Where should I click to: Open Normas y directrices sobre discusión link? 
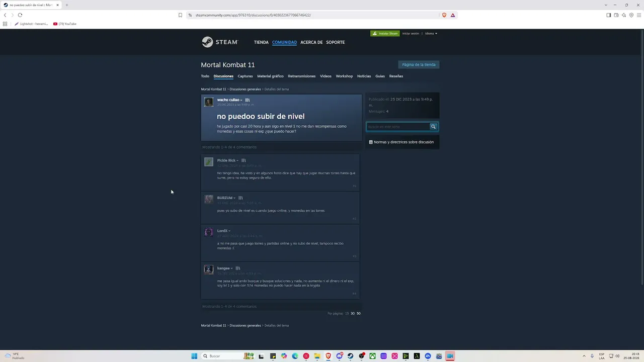point(404,142)
